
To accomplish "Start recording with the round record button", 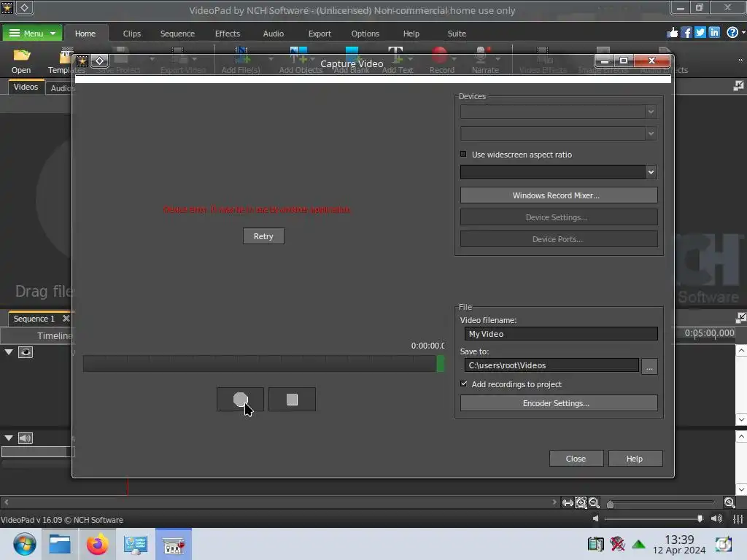I will pyautogui.click(x=240, y=399).
